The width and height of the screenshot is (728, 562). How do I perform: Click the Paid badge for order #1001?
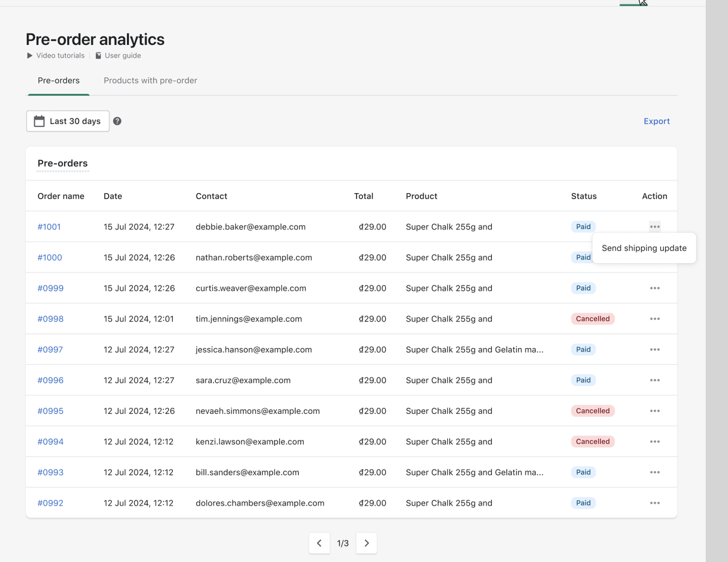(583, 227)
